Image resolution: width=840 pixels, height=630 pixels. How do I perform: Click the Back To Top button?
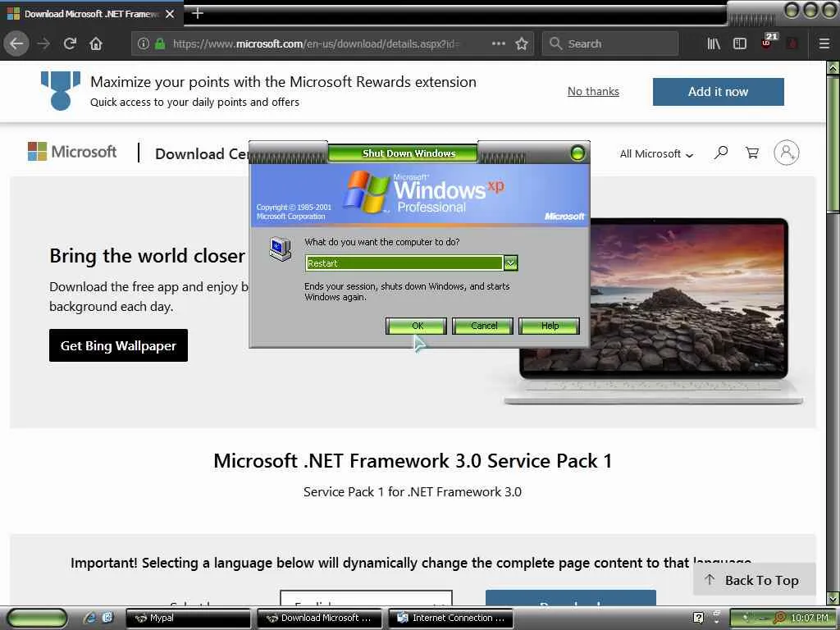(x=755, y=580)
